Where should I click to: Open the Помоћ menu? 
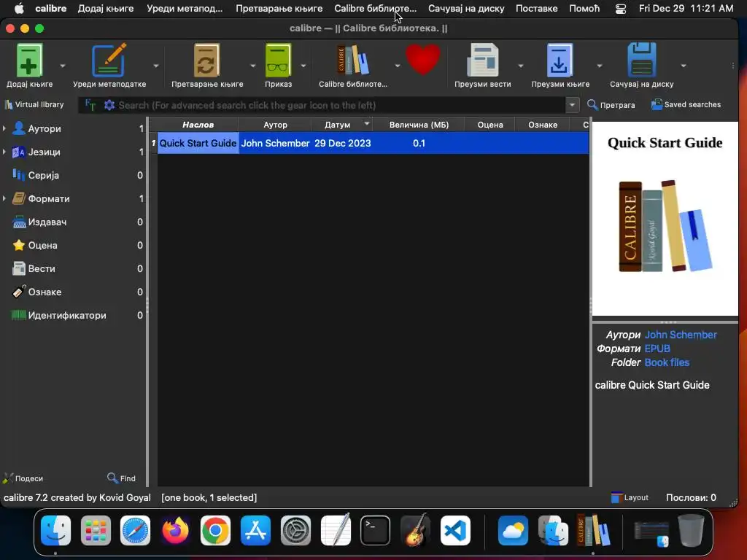pos(584,8)
